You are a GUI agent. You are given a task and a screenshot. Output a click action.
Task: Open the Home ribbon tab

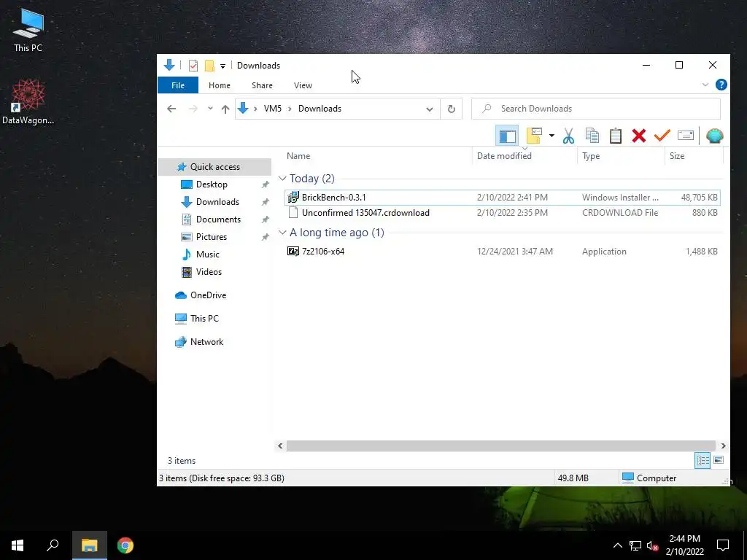(x=219, y=85)
